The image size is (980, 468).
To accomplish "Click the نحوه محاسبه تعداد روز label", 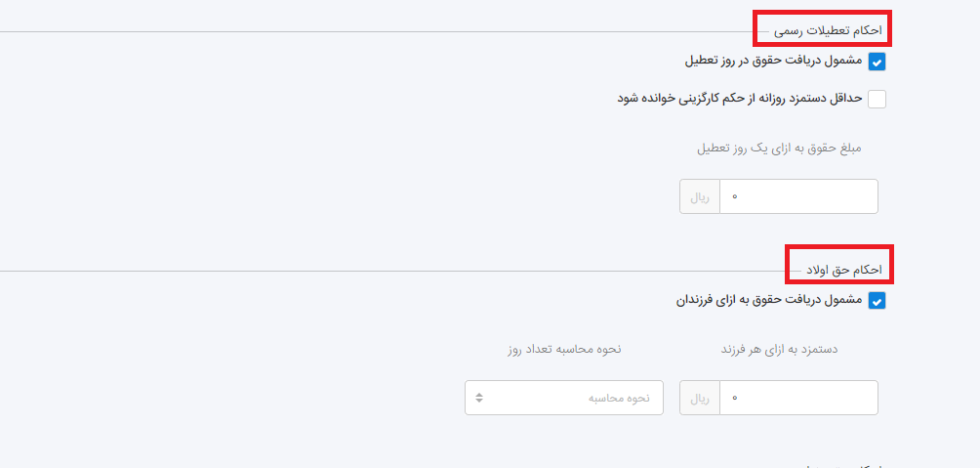I will tap(563, 349).
